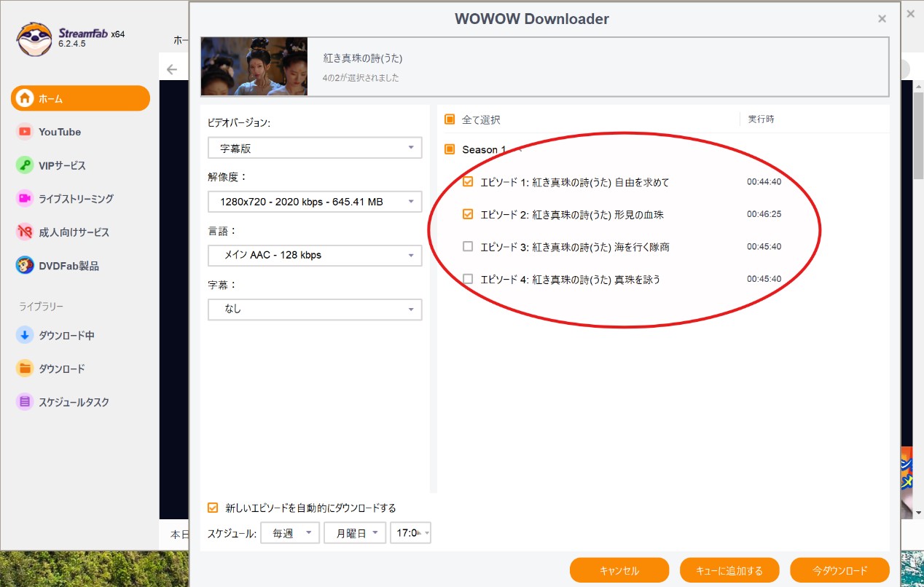Click the 紅き真珠の詩 video thumbnail

pos(254,66)
